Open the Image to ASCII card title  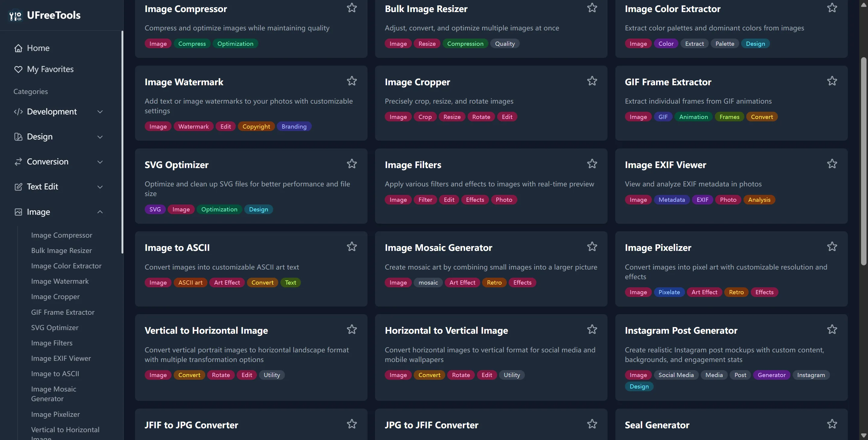point(177,248)
